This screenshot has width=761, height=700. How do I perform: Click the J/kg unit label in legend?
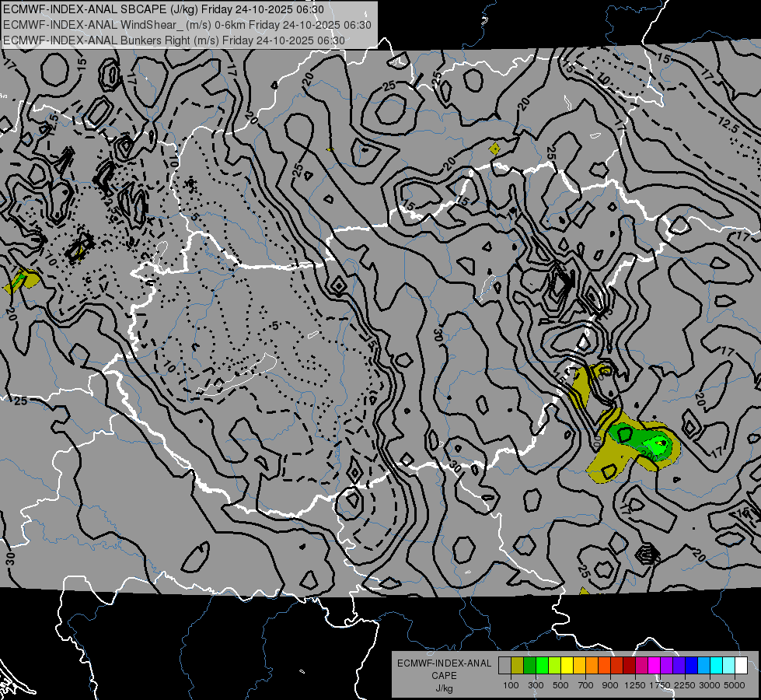coord(444,688)
